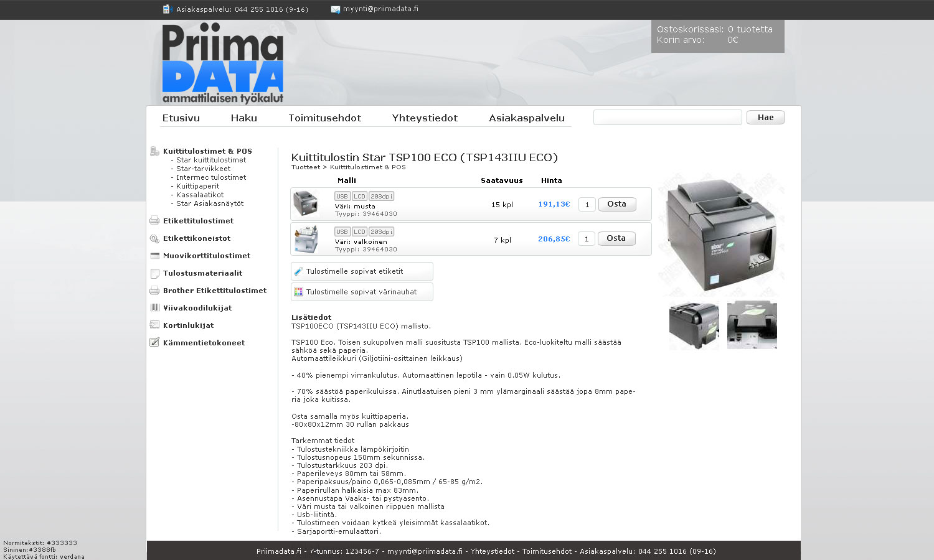Click the Hae search button

point(766,118)
